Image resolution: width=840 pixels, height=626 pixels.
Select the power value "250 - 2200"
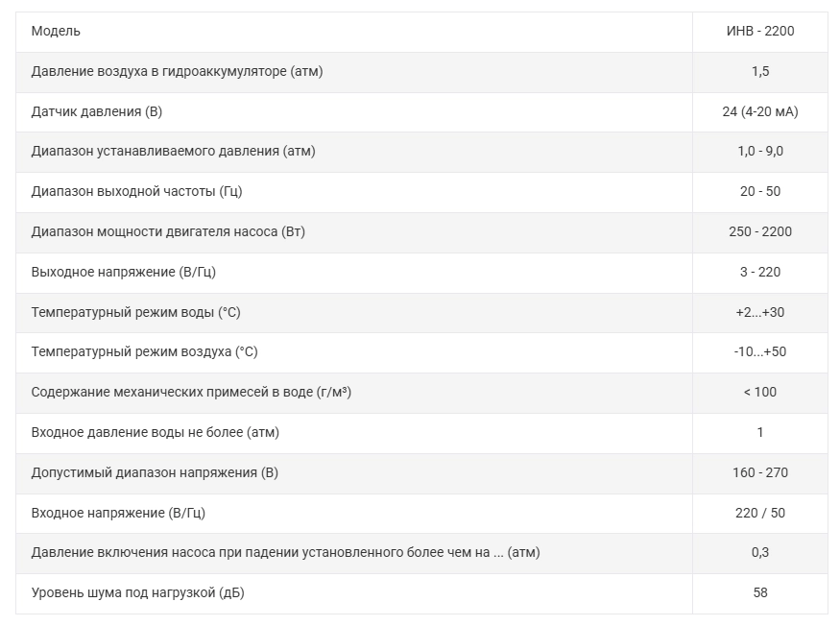[759, 231]
